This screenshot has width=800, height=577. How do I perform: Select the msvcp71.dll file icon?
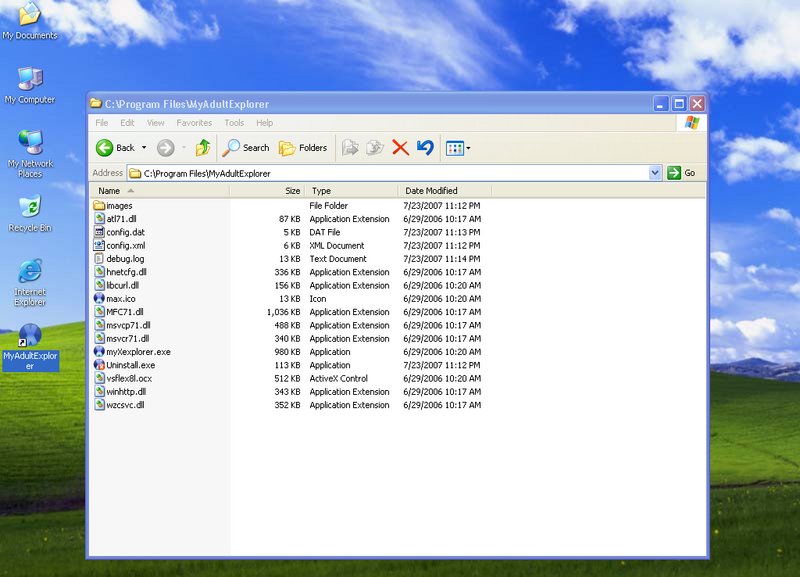(99, 325)
